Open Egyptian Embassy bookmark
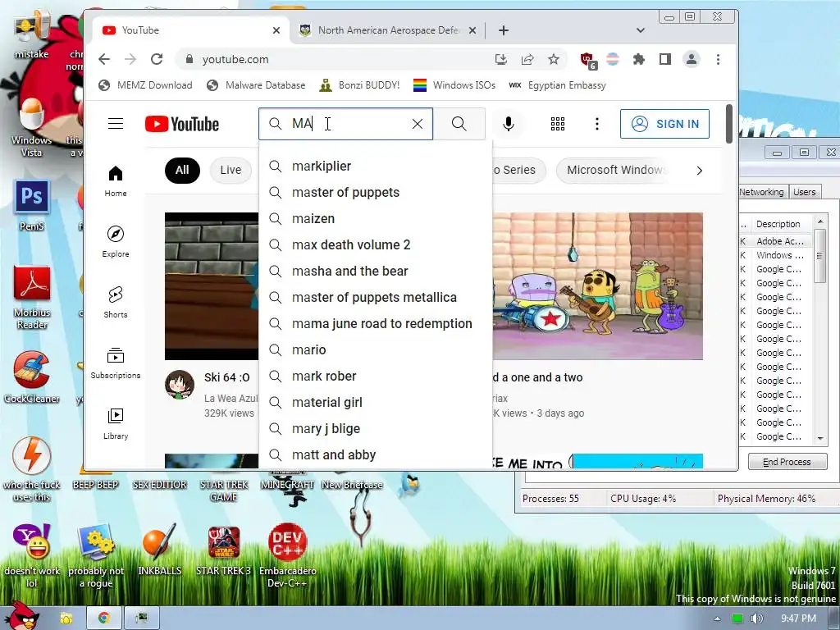This screenshot has height=630, width=840. pyautogui.click(x=557, y=85)
